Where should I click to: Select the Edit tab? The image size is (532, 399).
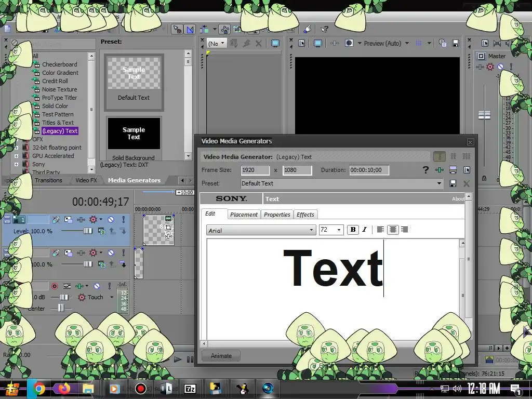point(210,214)
